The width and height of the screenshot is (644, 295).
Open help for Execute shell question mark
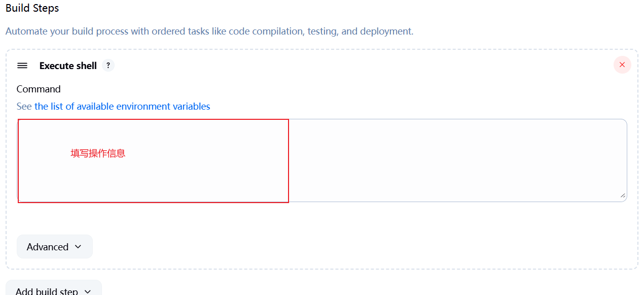coord(108,65)
